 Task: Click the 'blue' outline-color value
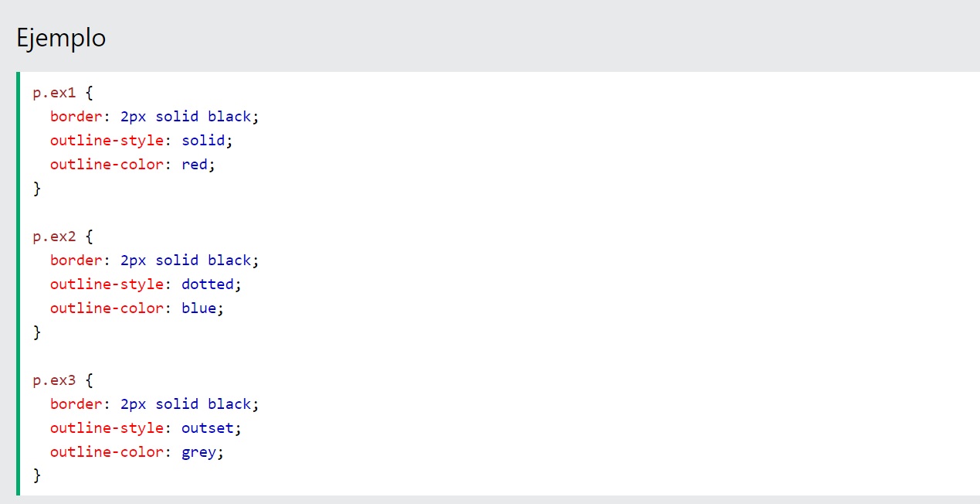pyautogui.click(x=199, y=308)
